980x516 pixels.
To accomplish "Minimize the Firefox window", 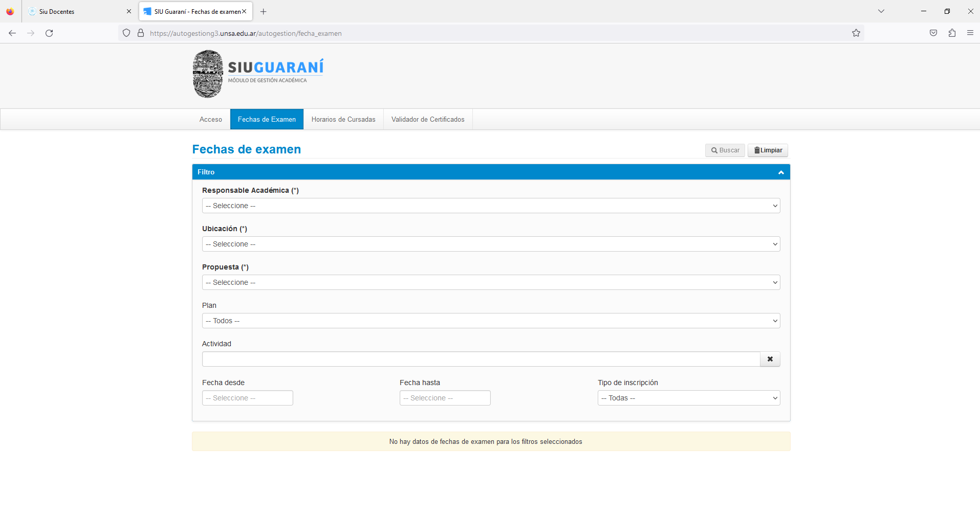I will point(924,11).
